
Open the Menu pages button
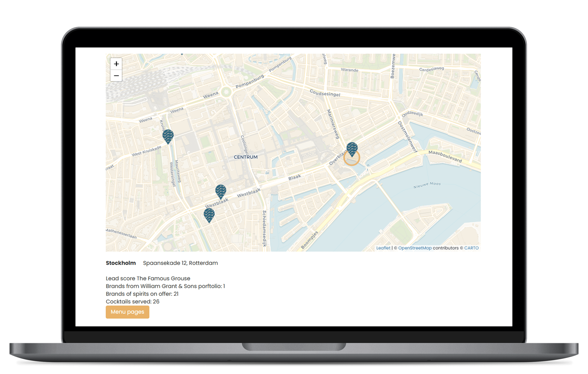(127, 312)
